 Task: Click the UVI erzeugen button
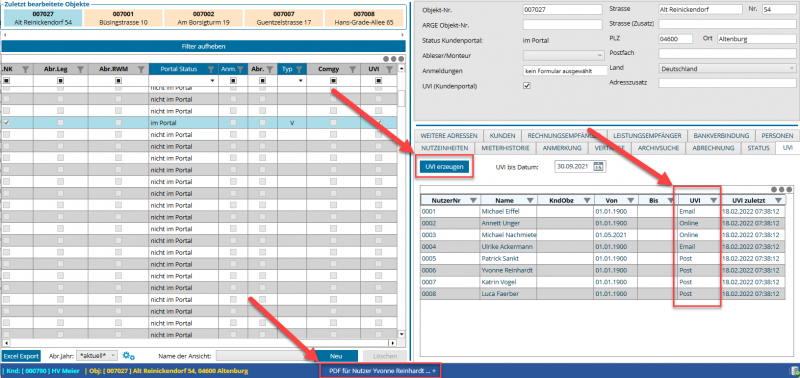444,167
